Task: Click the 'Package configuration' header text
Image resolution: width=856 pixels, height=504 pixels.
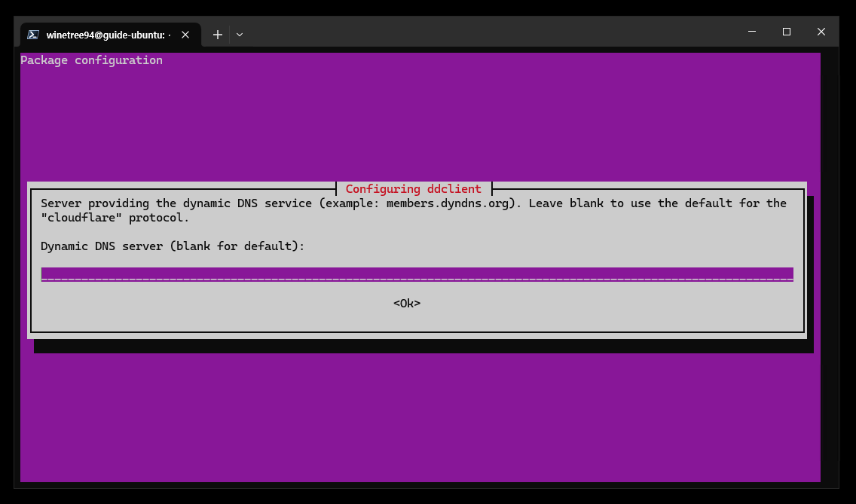Action: (91, 60)
